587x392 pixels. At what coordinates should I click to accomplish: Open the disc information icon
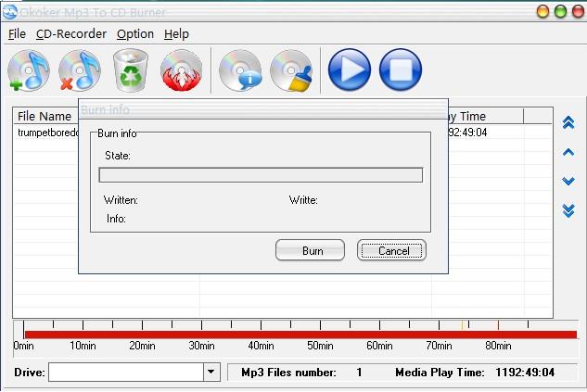tap(240, 70)
